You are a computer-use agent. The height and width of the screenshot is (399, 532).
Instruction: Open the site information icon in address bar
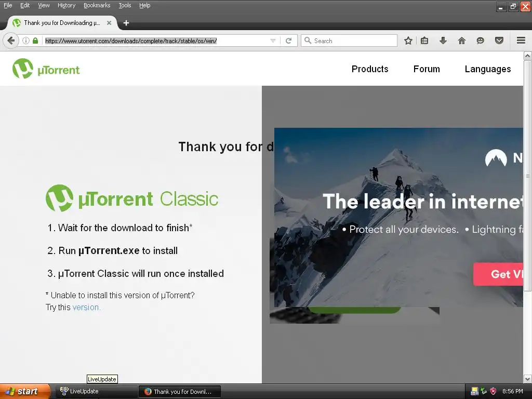click(26, 41)
